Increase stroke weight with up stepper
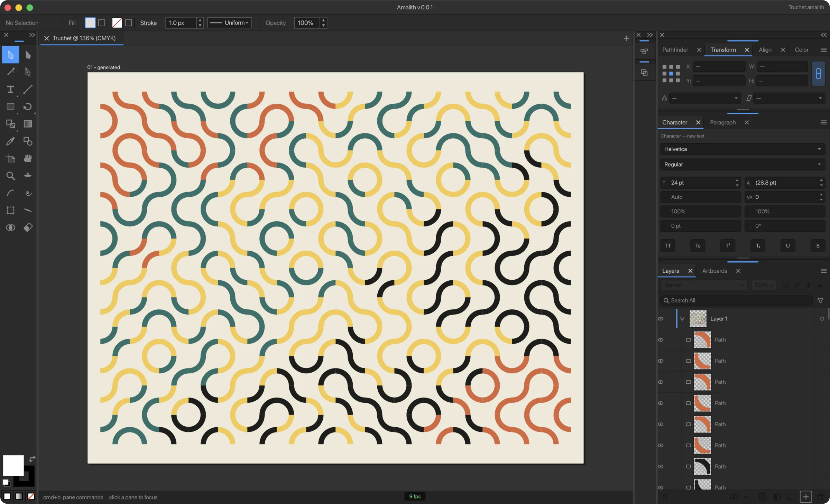 point(200,20)
